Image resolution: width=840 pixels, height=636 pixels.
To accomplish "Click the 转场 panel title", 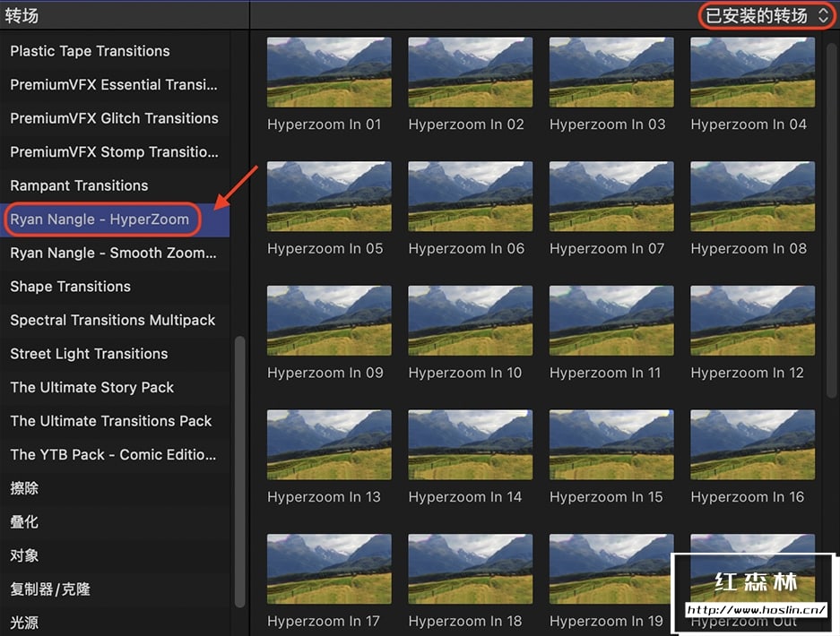I will pos(22,15).
